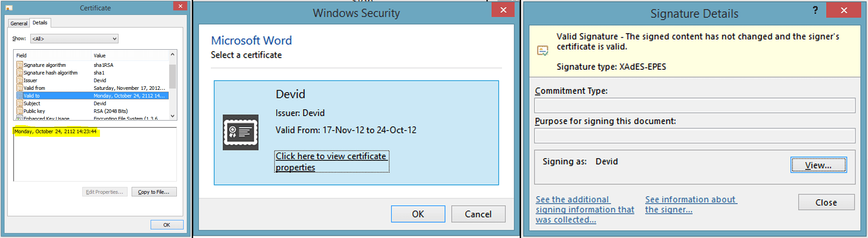Click the Signature hash algorithm row icon
This screenshot has height=238, width=868.
(19, 73)
